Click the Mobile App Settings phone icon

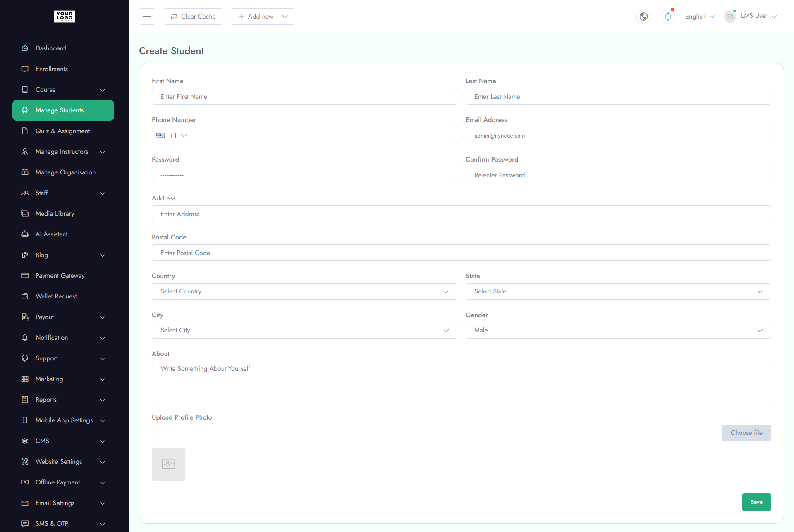click(x=25, y=420)
